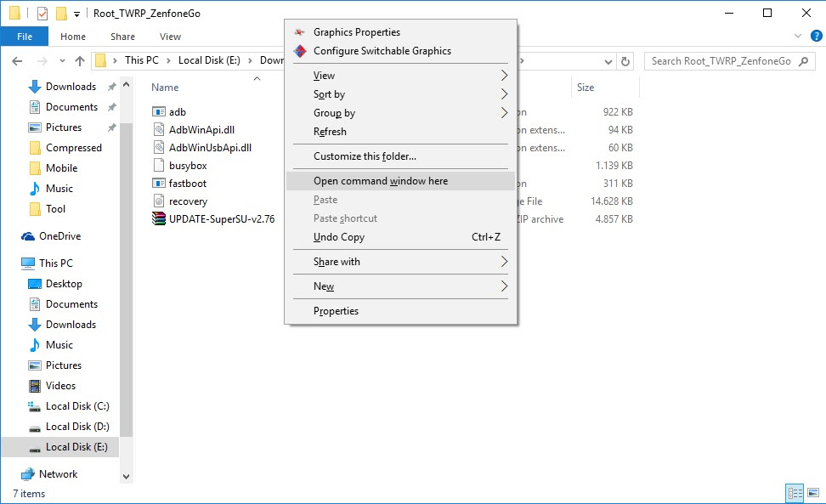Expand the chevron after Local Disk (E:) breadcrumb

250,61
